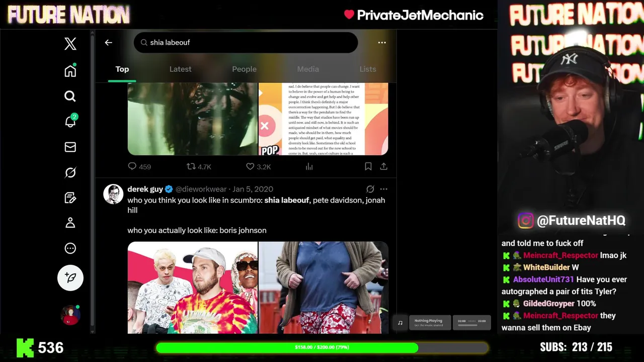Open More circle icon in sidebar

[x=70, y=248]
